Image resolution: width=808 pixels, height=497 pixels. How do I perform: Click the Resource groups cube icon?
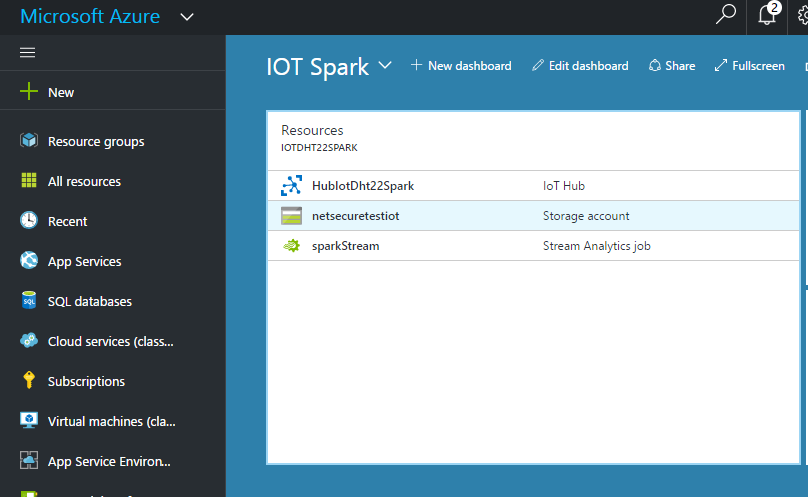(x=29, y=140)
